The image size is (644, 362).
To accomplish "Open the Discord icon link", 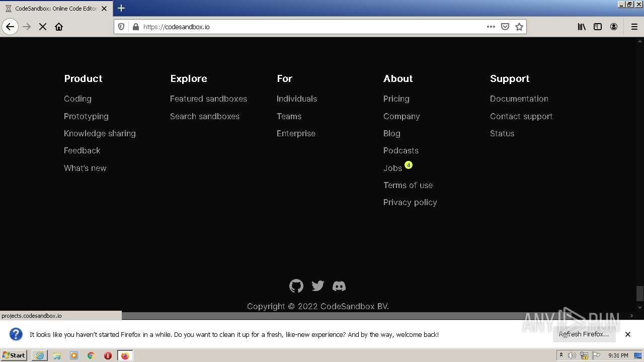I will tap(339, 286).
